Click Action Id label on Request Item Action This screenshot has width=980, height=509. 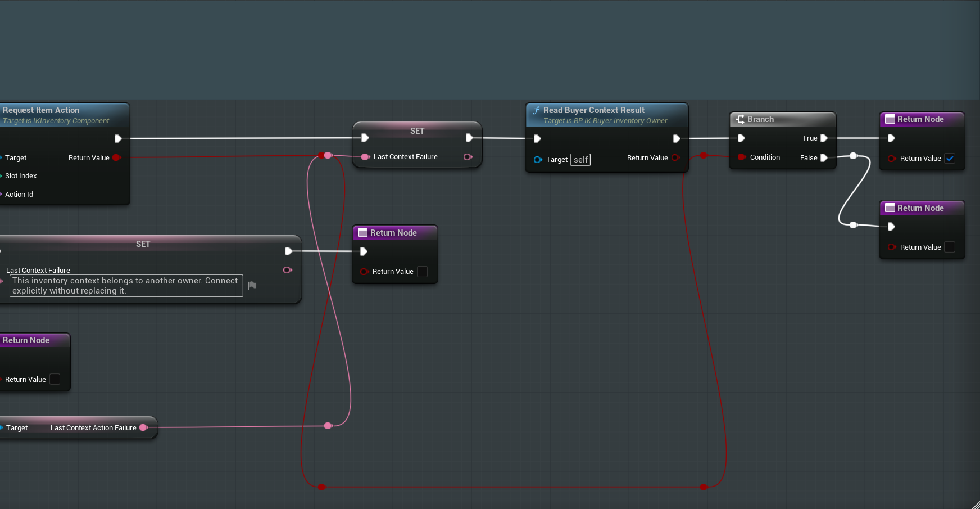point(19,195)
